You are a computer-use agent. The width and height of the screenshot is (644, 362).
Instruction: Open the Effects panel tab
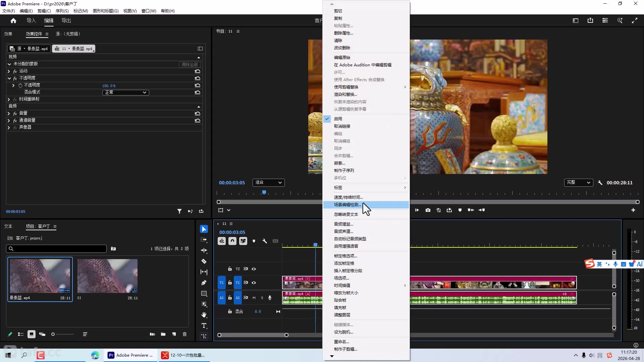point(8,34)
